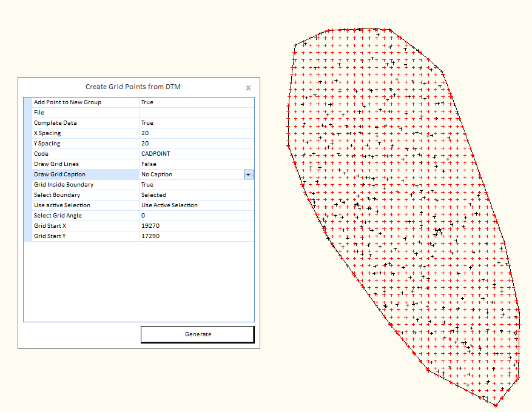Click the Grid Start Y value 17290

[196, 236]
